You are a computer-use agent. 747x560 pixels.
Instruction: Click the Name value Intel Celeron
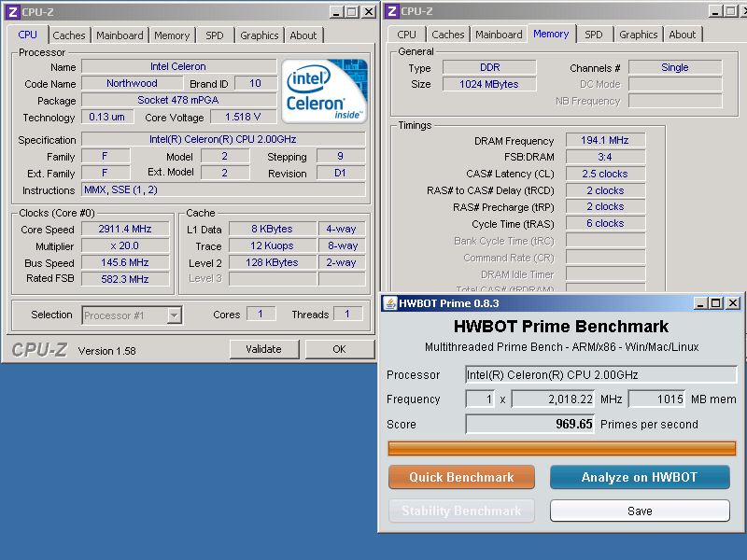pos(178,66)
